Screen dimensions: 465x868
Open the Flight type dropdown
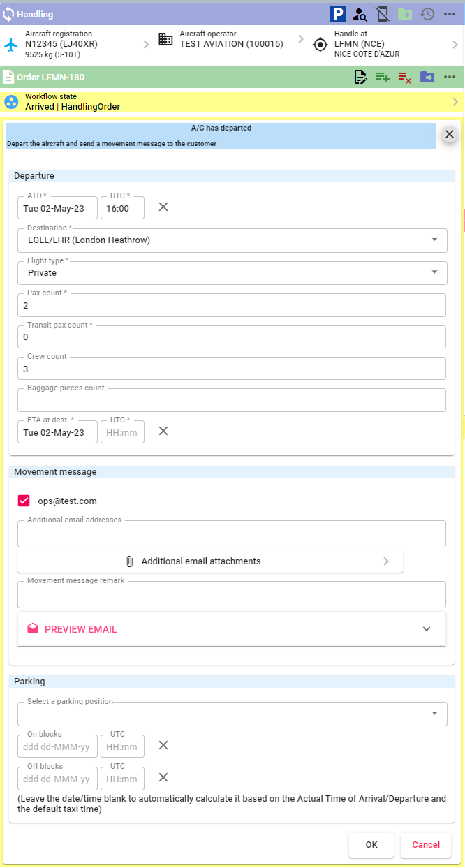[232, 272]
